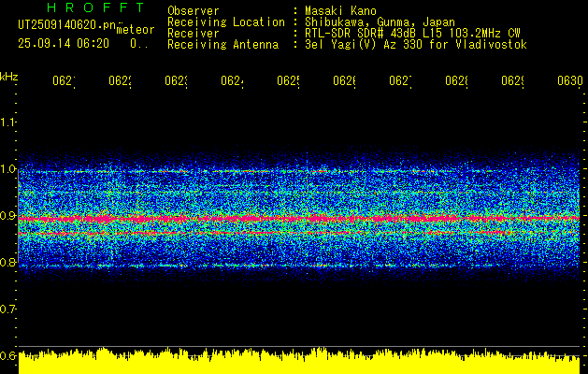Select the observer name Masaki Kano
588x374 pixels.
pos(340,11)
